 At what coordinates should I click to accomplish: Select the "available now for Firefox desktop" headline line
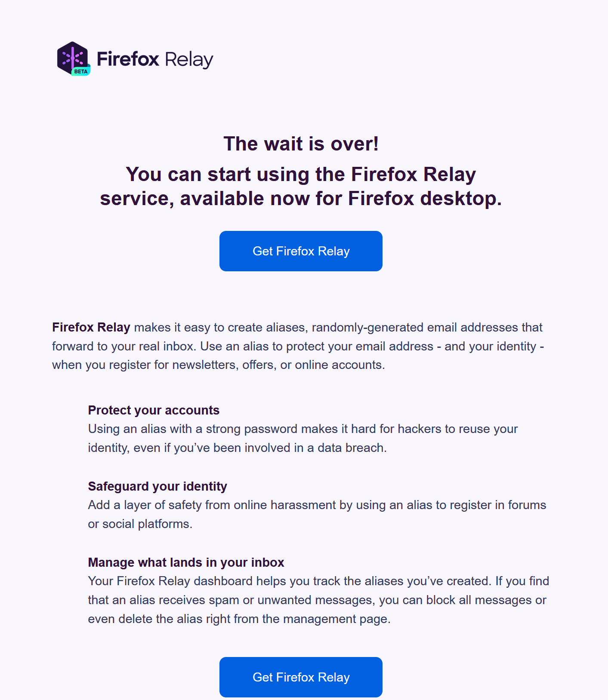click(301, 199)
